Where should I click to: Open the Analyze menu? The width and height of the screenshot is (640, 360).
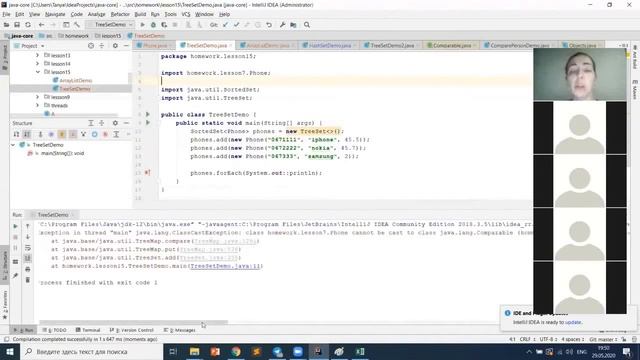tap(96, 14)
